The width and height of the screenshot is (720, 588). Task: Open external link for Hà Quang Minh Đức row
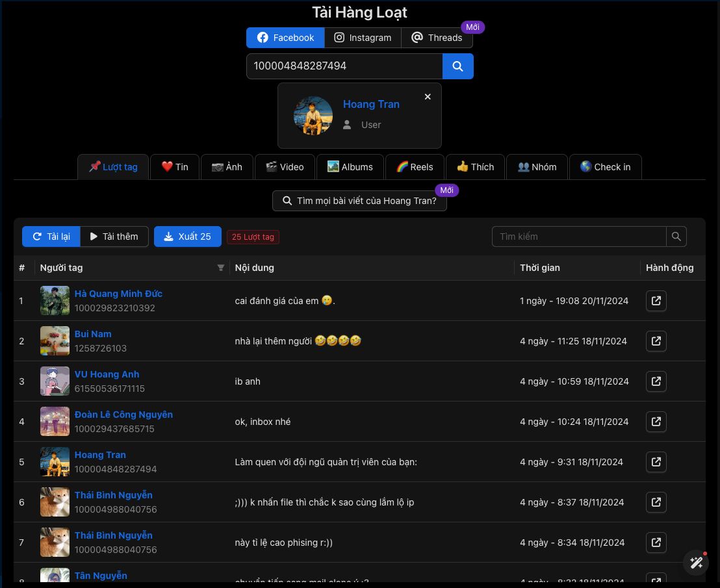(656, 301)
